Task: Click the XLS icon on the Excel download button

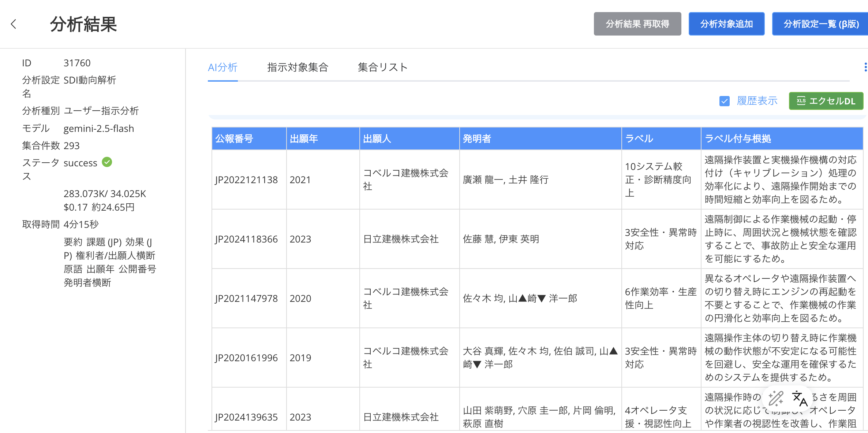Action: coord(801,101)
